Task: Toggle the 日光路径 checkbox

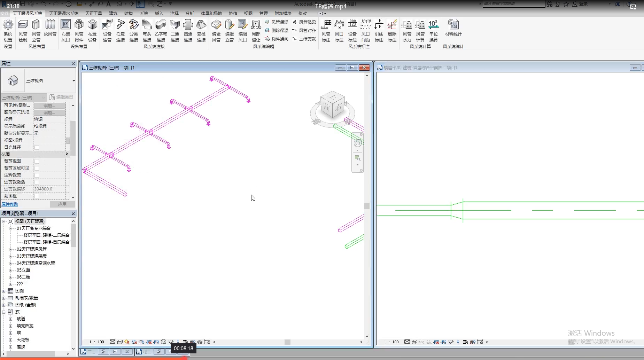Action: pos(37,147)
